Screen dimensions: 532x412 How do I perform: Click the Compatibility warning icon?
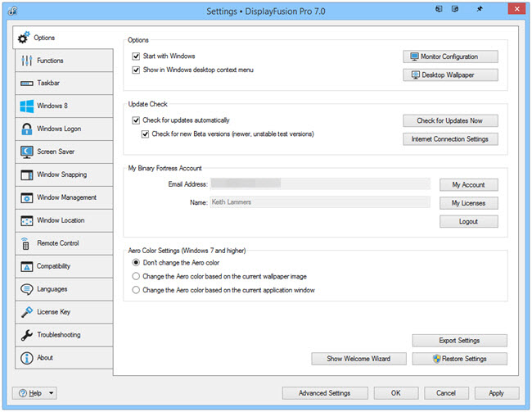27,267
